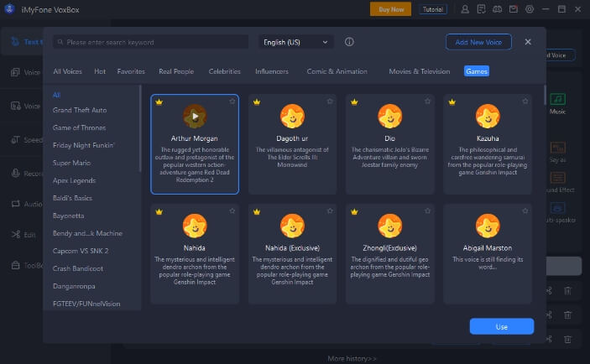Select Friday Night Funkin' category
Viewport: 590px width, 364px height.
[x=84, y=145]
